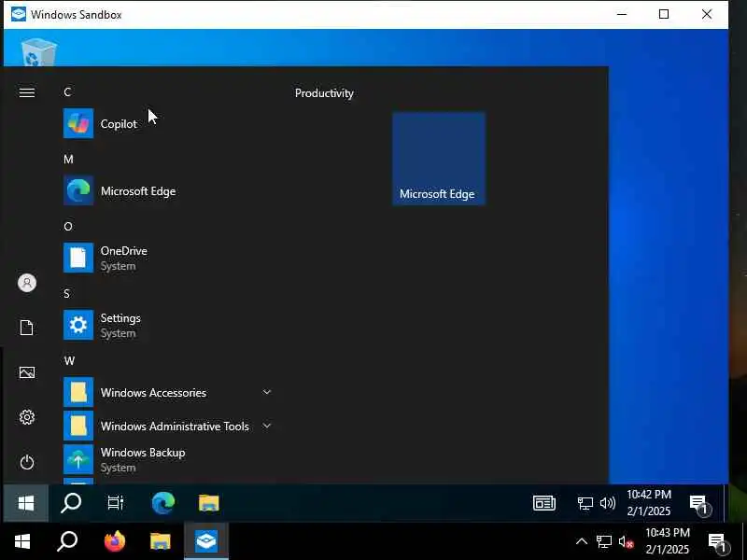Screen dimensions: 747x560
Task: Maximize the Windows Sandbox window
Action: click(664, 14)
